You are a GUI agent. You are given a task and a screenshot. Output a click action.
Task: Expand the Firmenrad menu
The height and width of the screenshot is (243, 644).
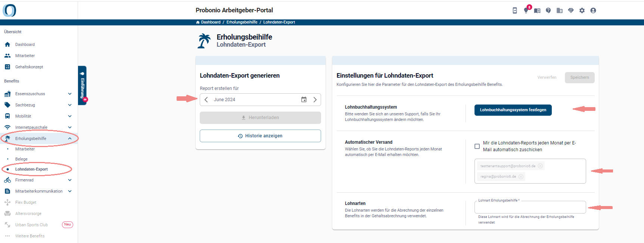pos(70,180)
